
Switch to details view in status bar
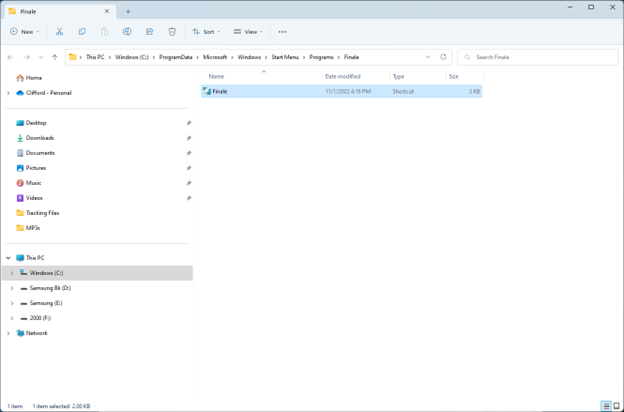coord(604,406)
